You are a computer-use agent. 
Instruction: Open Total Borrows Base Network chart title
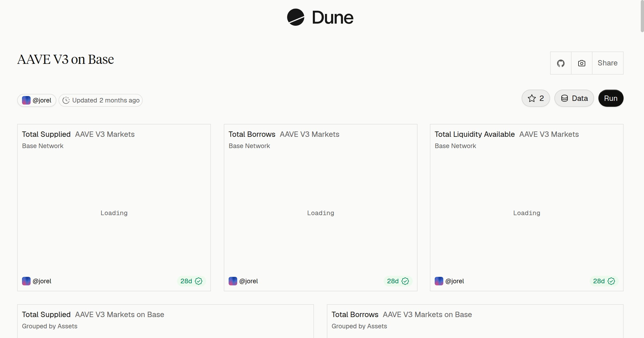(252, 134)
